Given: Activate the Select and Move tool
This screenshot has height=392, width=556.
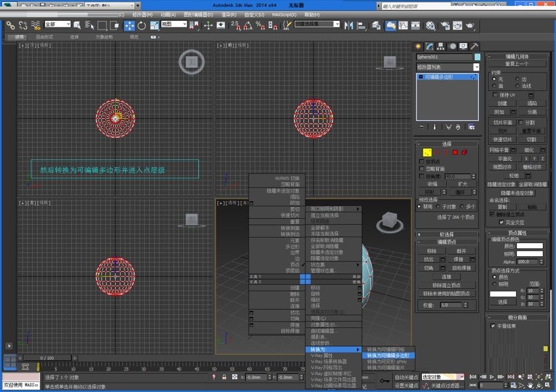Looking at the screenshot, I should pos(129,25).
